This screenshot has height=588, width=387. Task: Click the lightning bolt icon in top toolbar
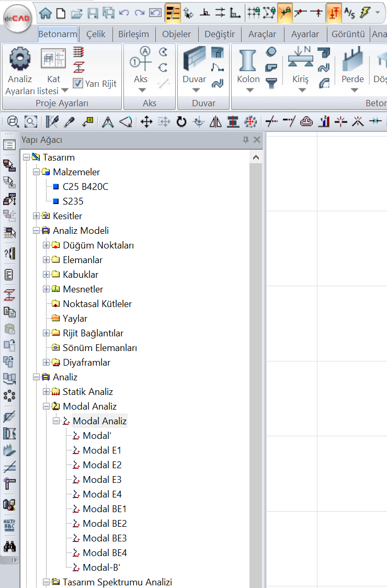365,13
